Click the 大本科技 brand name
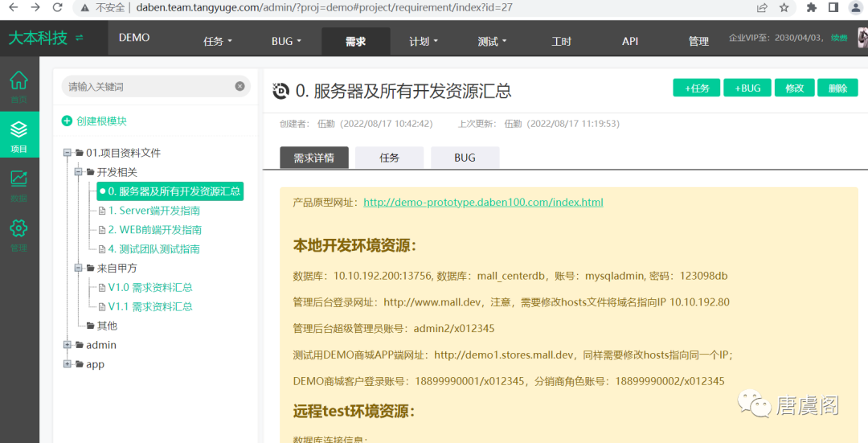The image size is (868, 443). tap(38, 38)
